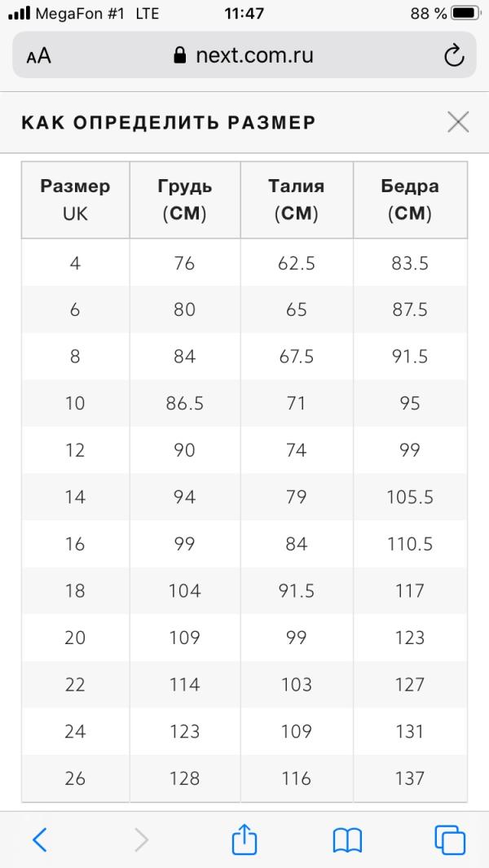Tap the clock in the status bar
The height and width of the screenshot is (868, 489).
click(244, 13)
